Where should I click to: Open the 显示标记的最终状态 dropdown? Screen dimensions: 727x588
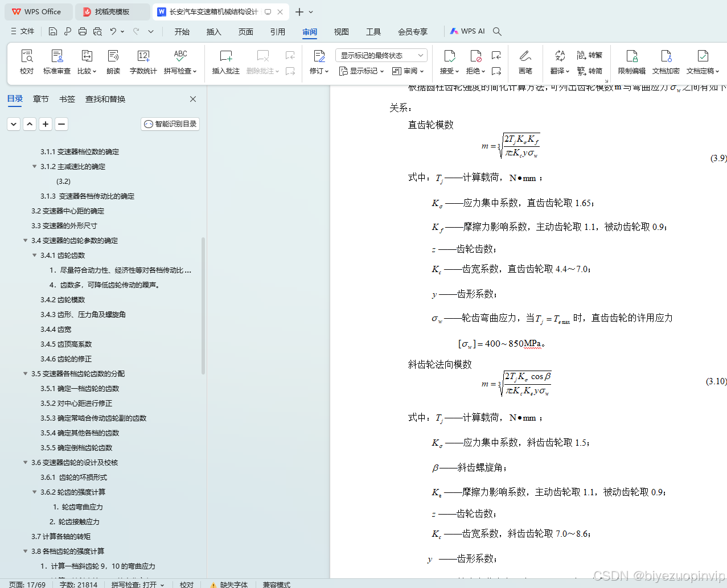(381, 55)
